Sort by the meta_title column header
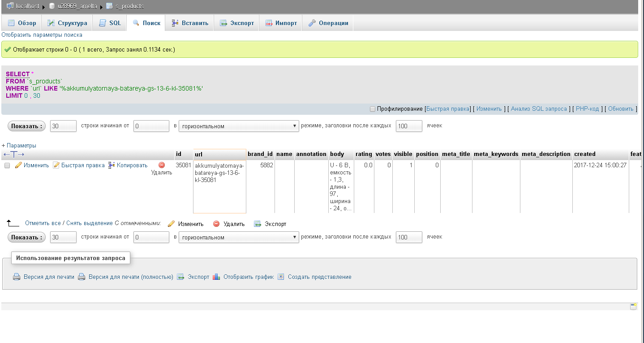This screenshot has height=343, width=644. coord(456,154)
